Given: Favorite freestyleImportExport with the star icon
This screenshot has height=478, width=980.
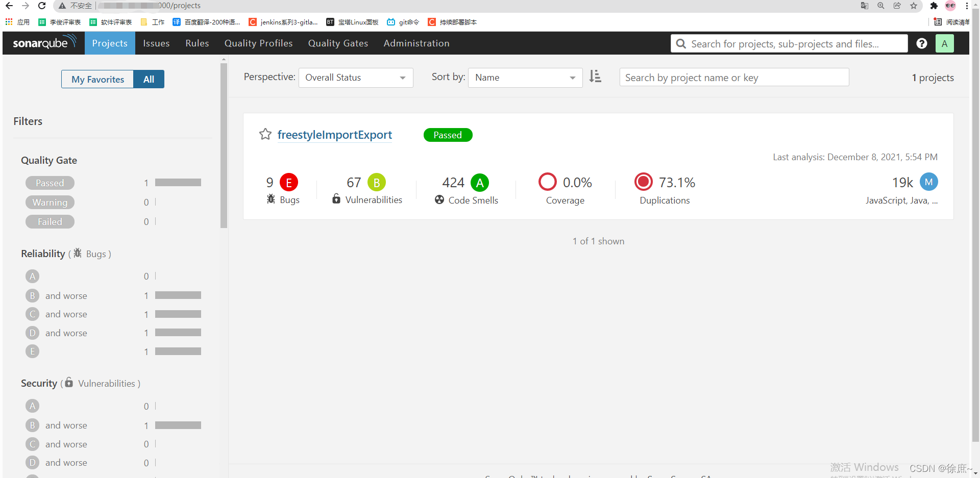Looking at the screenshot, I should (x=265, y=134).
